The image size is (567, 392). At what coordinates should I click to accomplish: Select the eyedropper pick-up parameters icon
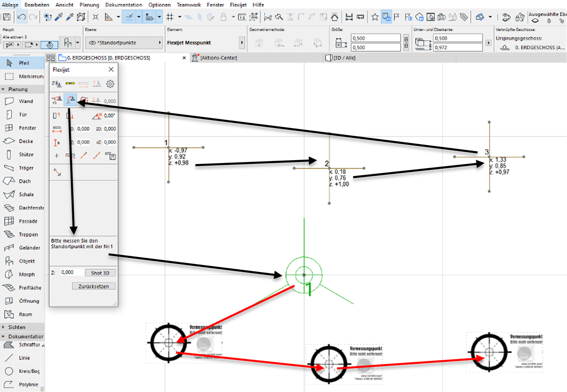tap(59, 17)
